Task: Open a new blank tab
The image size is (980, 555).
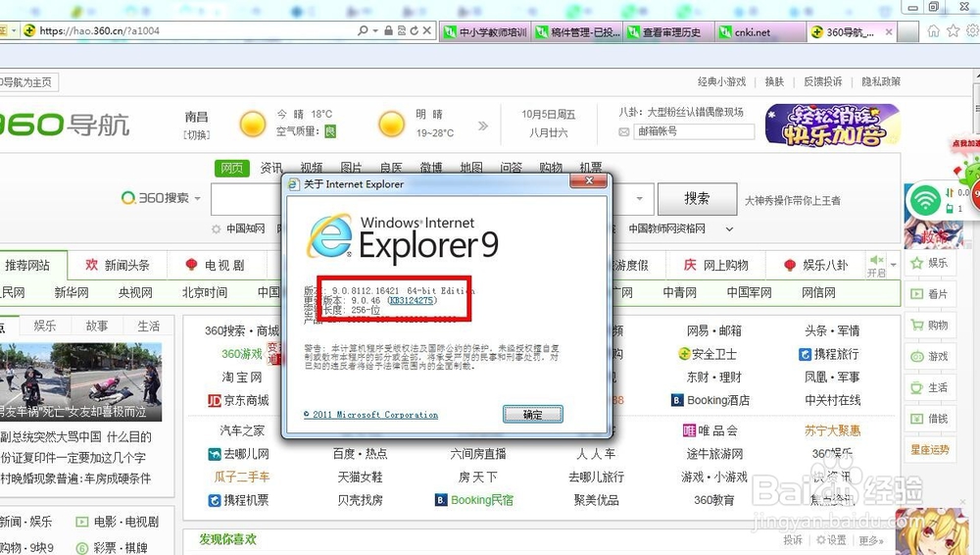Action: pyautogui.click(x=908, y=32)
